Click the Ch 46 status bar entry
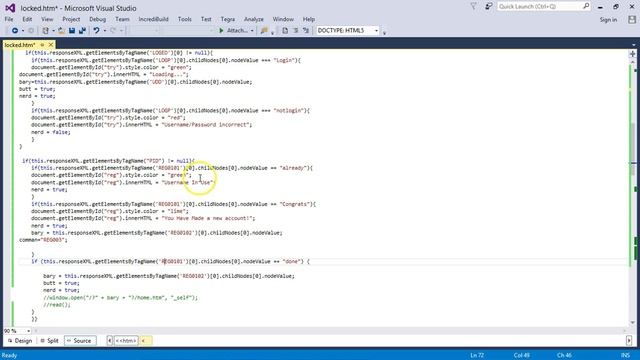This screenshot has width=640, height=360. tap(564, 356)
